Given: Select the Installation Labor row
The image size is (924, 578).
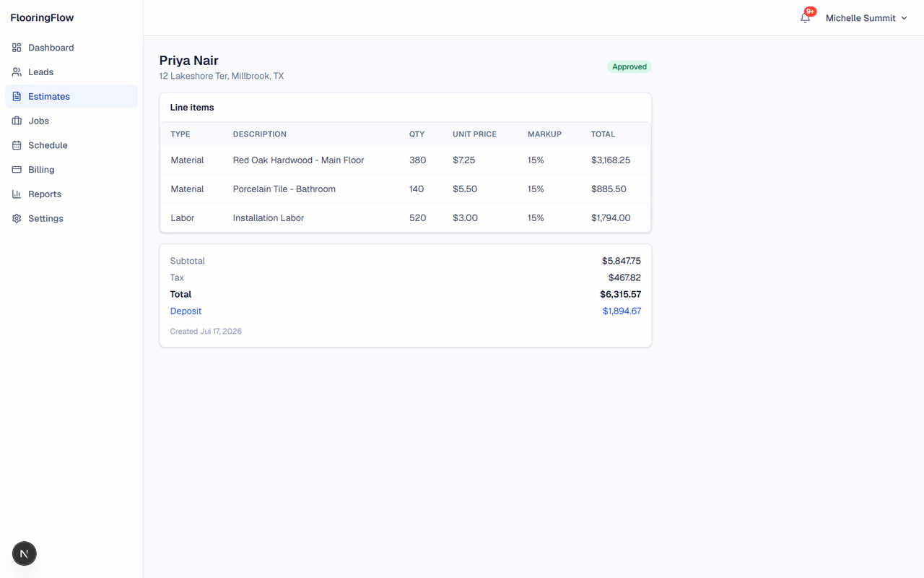Looking at the screenshot, I should click(x=406, y=218).
